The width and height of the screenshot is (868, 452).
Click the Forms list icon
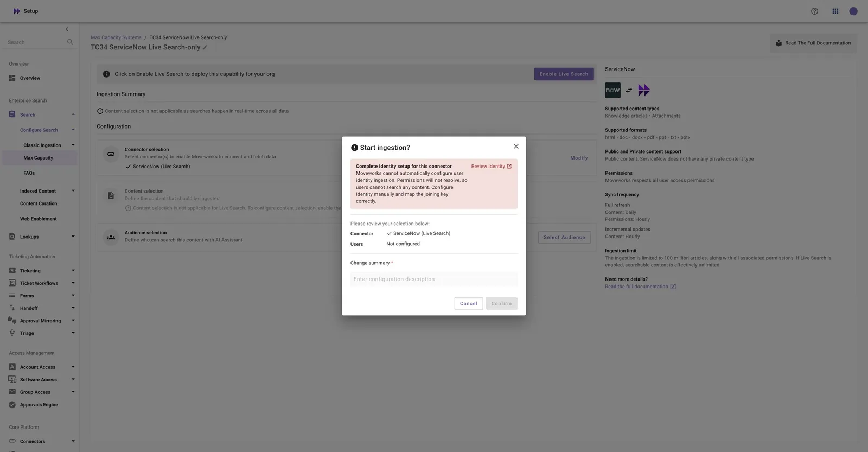click(x=12, y=295)
